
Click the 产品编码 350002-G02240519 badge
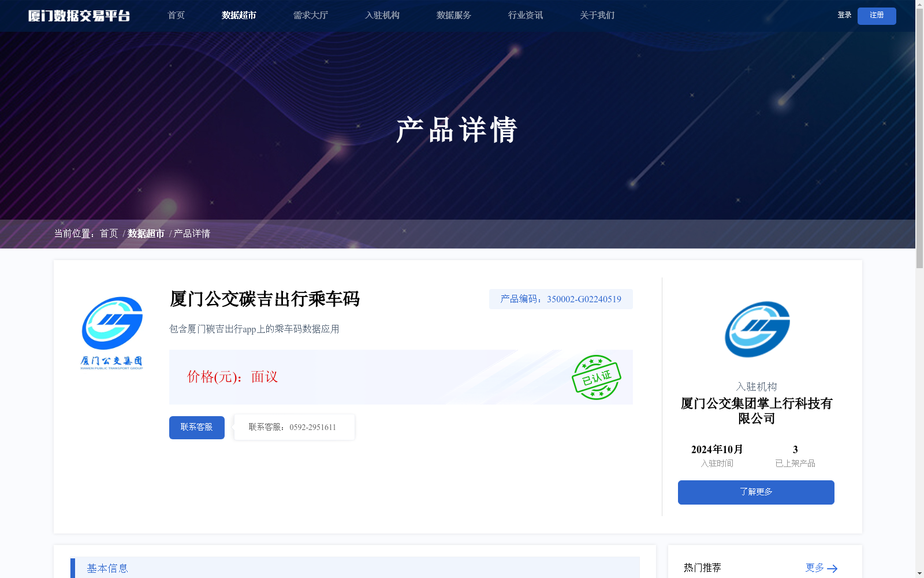561,299
